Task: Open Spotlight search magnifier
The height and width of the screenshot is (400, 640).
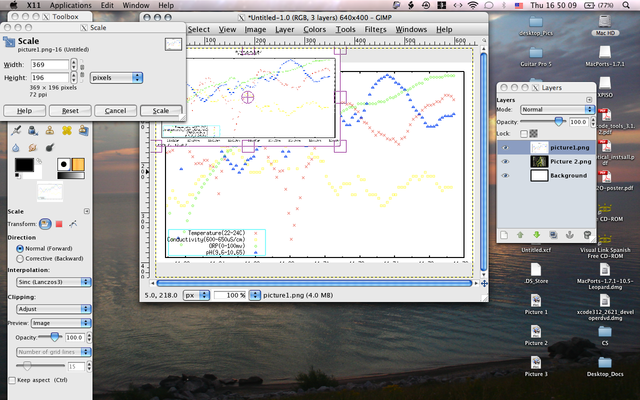Action: click(626, 5)
